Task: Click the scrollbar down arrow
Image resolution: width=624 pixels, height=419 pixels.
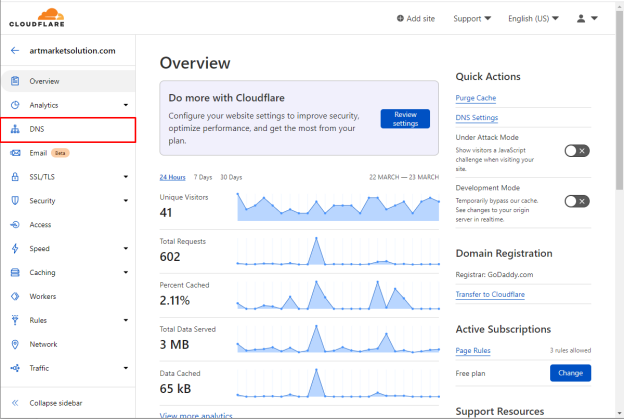Action: [619, 413]
